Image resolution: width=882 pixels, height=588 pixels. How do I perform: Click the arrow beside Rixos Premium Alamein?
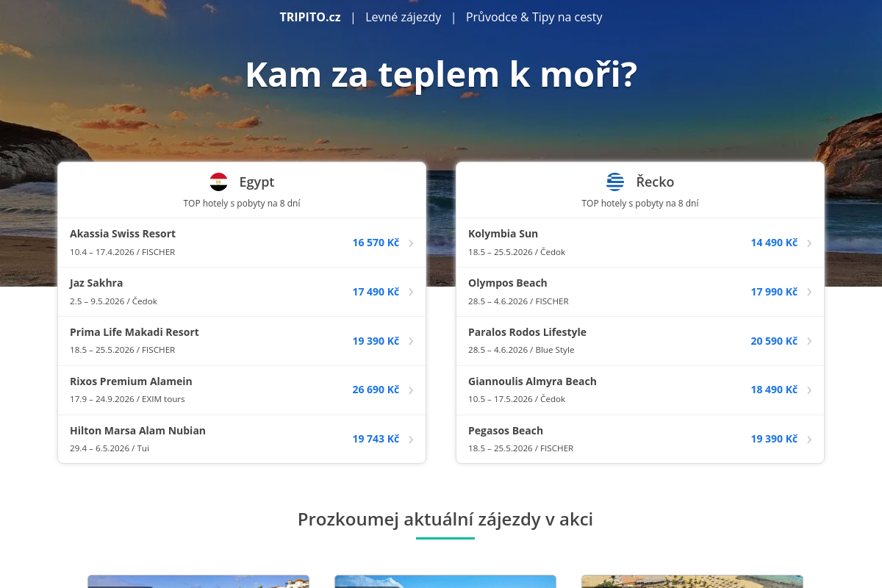(x=411, y=390)
